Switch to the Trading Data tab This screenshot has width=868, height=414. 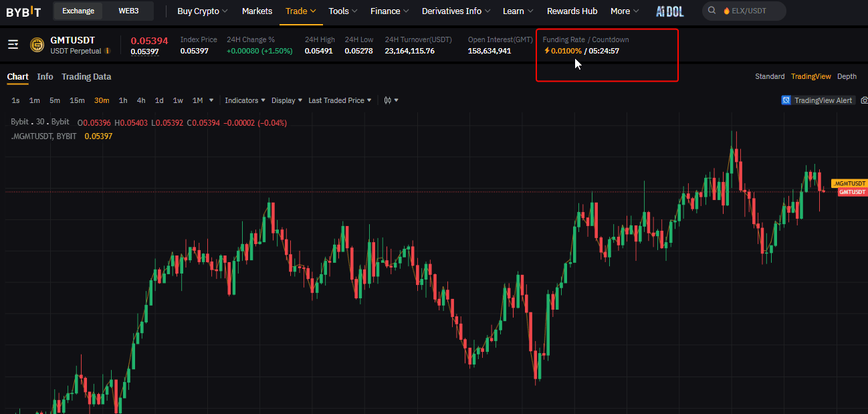(x=86, y=77)
